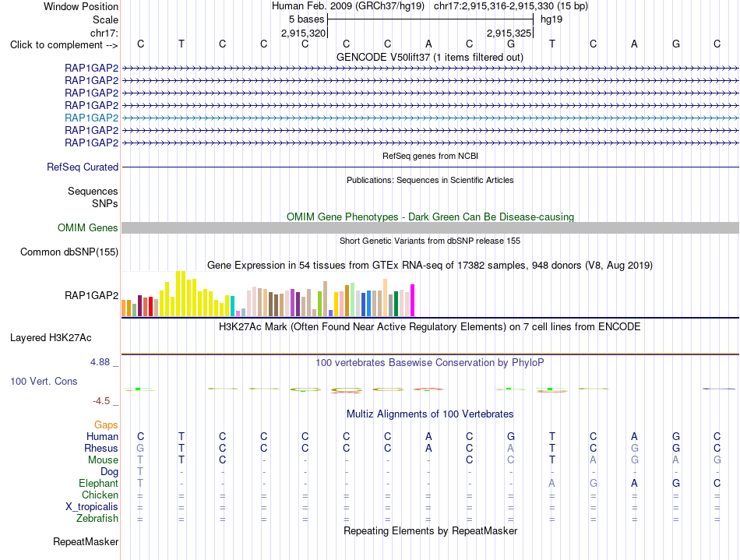The height and width of the screenshot is (560, 740).
Task: Click the cyan bar in GTEx chart
Action: coord(233,306)
